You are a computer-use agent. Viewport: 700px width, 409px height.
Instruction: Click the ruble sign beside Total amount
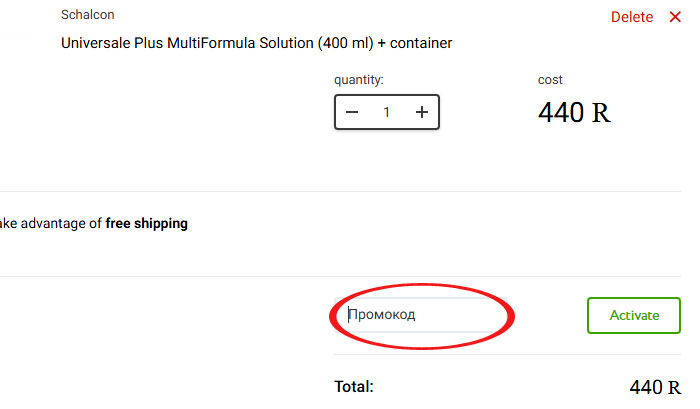(x=674, y=388)
